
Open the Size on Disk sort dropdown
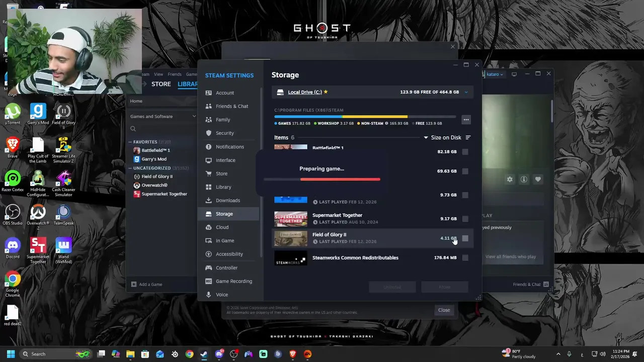(442, 137)
